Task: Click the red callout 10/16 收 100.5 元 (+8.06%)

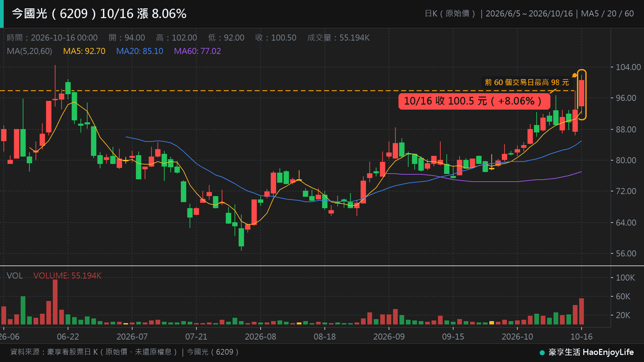Action: 474,101
